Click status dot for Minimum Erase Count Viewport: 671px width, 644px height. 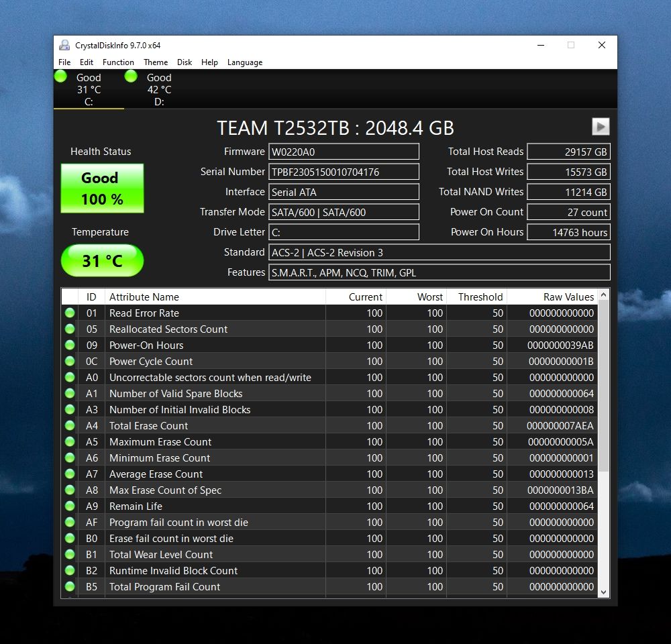(x=70, y=458)
